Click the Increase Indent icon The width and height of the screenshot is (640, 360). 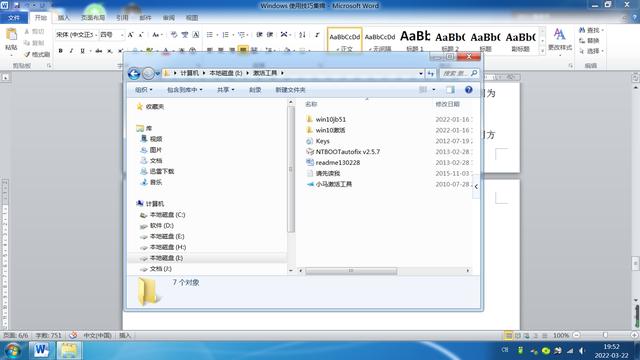[270, 35]
